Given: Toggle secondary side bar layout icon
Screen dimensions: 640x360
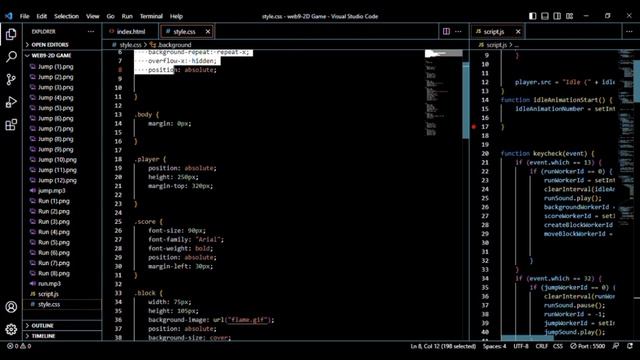Looking at the screenshot, I should pyautogui.click(x=557, y=16).
